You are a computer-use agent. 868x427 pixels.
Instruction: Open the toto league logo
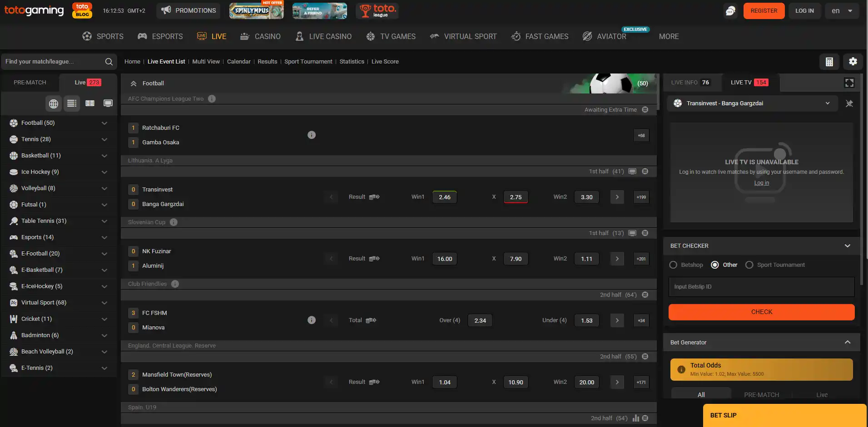[377, 10]
